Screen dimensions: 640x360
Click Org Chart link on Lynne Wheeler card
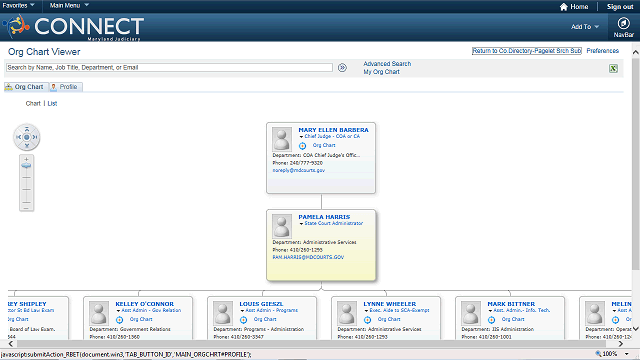point(389,319)
